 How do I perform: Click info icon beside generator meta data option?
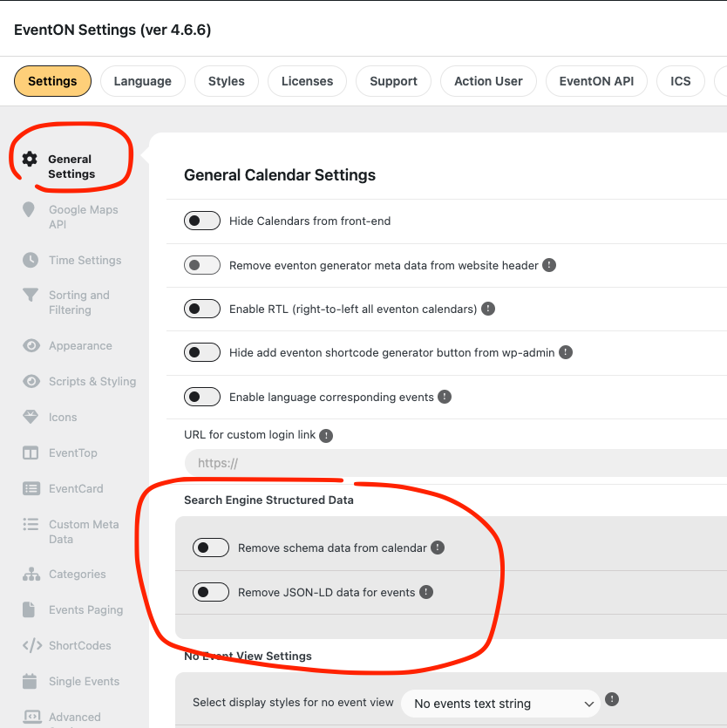pos(549,265)
